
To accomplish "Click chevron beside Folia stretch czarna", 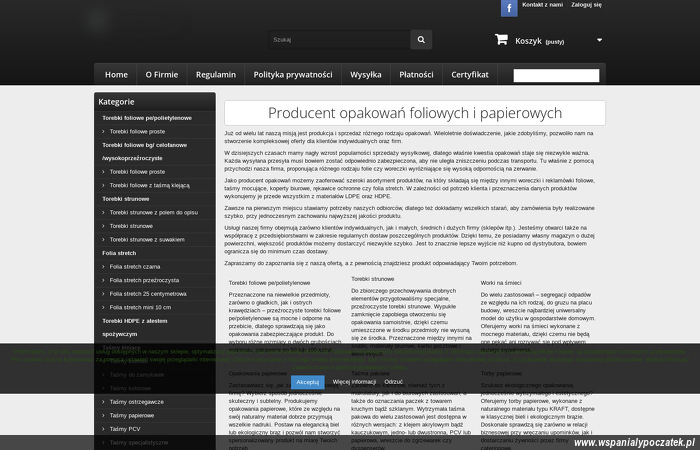I will click(104, 267).
